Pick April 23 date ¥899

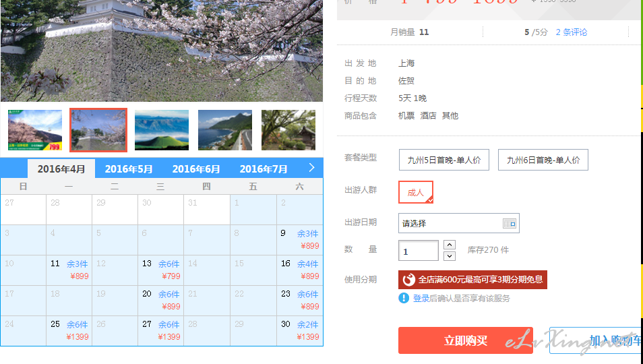[x=300, y=301]
